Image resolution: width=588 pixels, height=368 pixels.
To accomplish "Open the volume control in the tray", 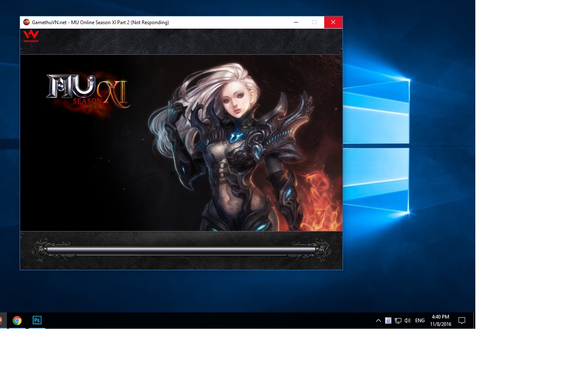I will [x=408, y=321].
